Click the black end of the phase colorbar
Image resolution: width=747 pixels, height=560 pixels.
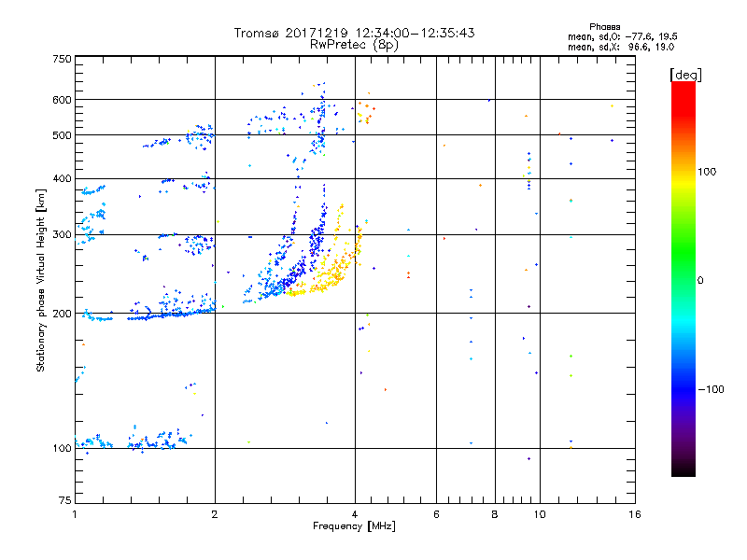684,469
